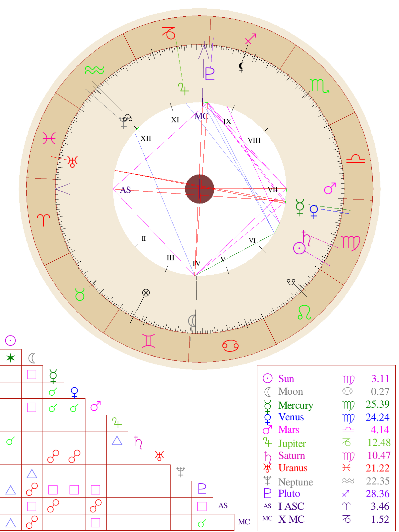This screenshot has height=532, width=399.
Task: Click 'Neptune' in the legend table
Action: coord(296,482)
